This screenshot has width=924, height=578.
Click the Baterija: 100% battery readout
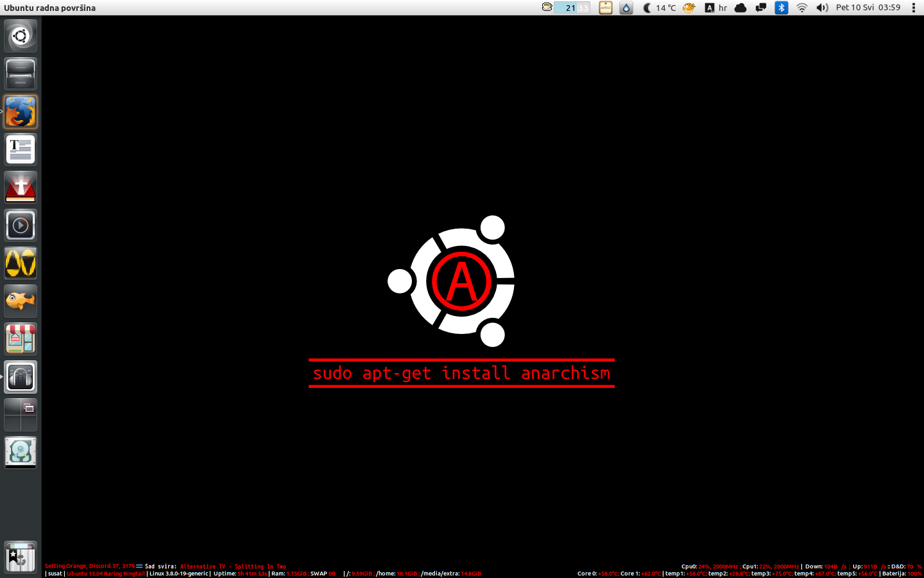click(x=902, y=574)
